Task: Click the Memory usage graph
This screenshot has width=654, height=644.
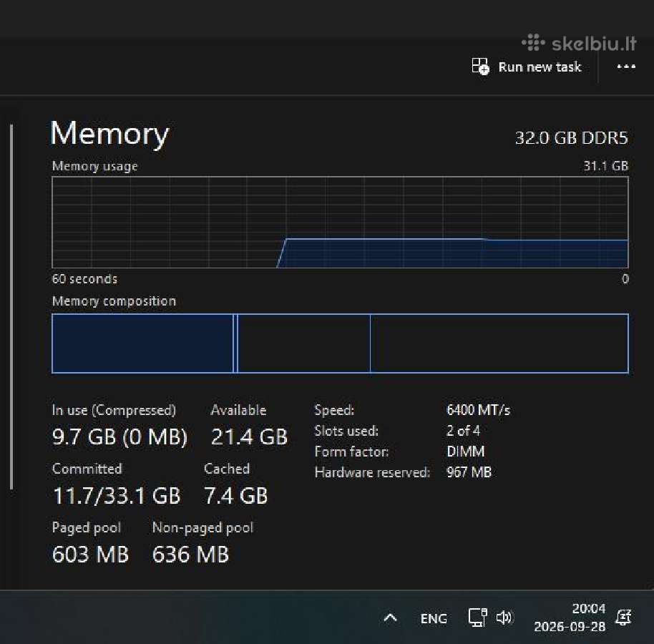Action: point(340,223)
